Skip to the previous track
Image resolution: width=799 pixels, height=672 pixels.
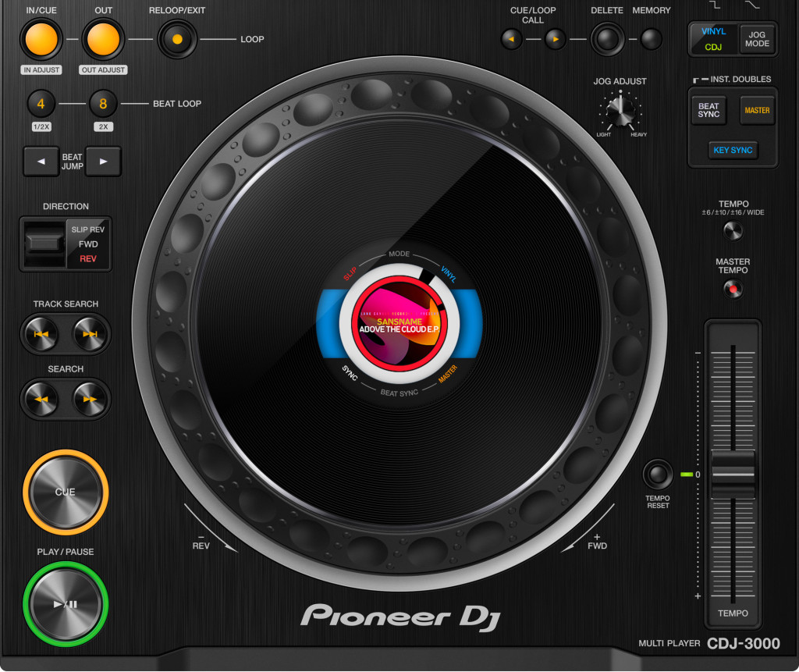[41, 334]
